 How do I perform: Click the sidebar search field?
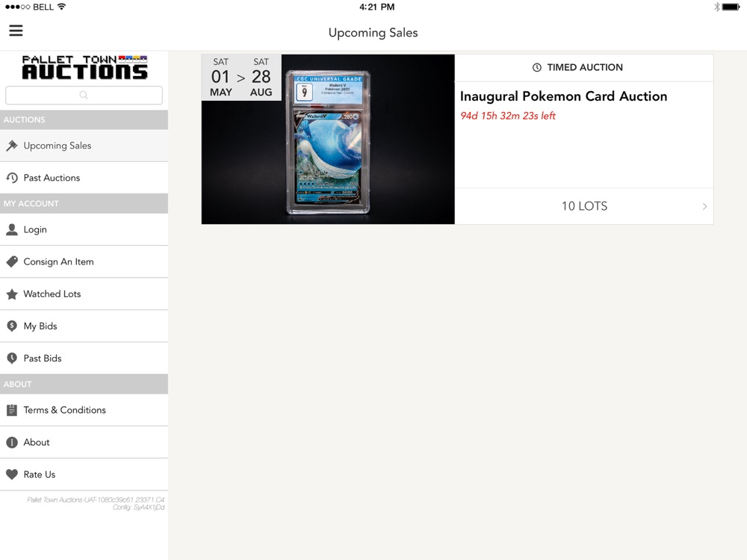(84, 96)
